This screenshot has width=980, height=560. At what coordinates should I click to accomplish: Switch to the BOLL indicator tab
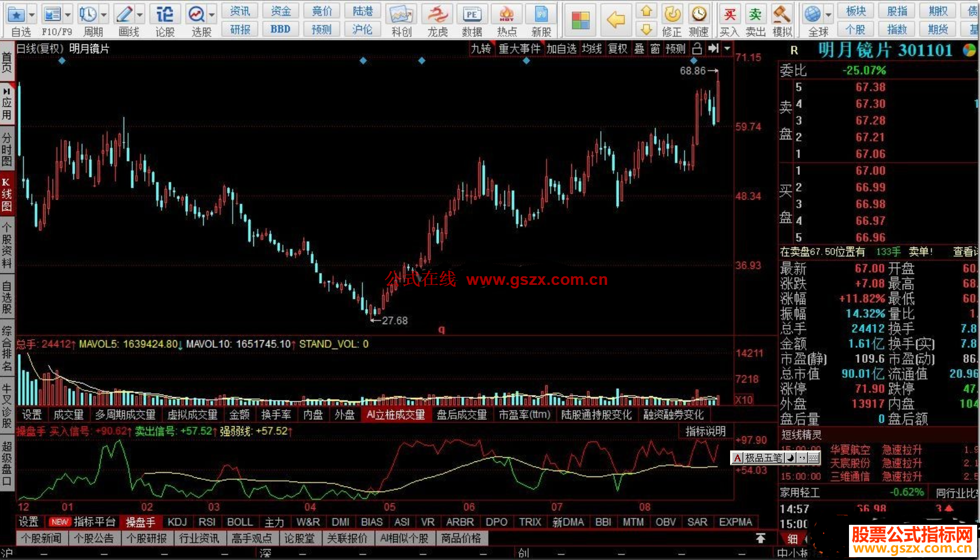240,522
